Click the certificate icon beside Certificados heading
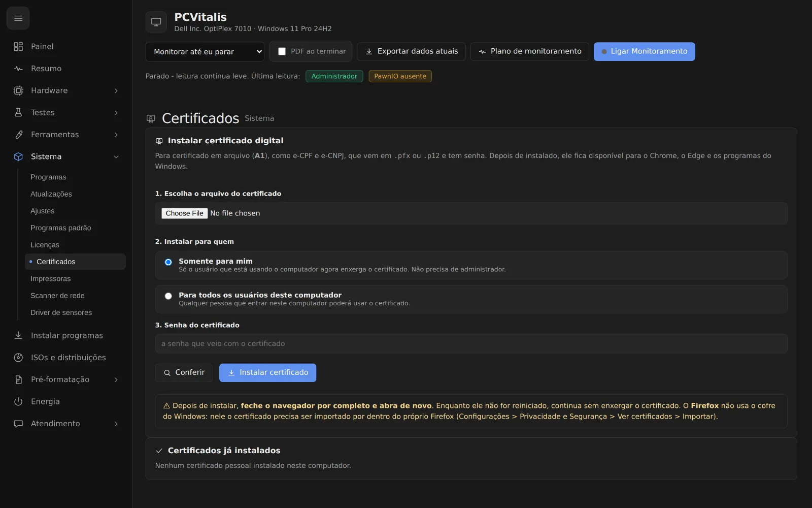The height and width of the screenshot is (508, 812). (x=151, y=118)
